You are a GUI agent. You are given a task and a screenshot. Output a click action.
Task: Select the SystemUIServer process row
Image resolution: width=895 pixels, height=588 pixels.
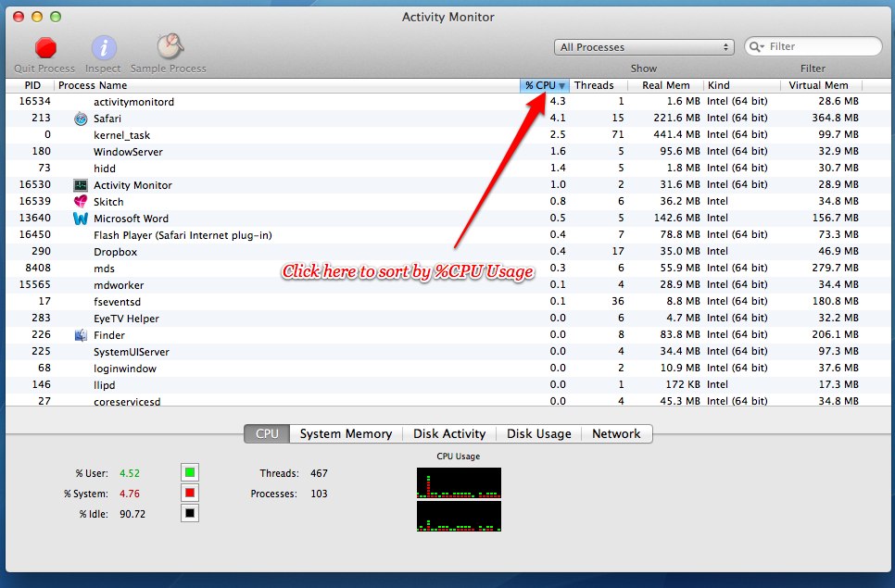(x=447, y=351)
